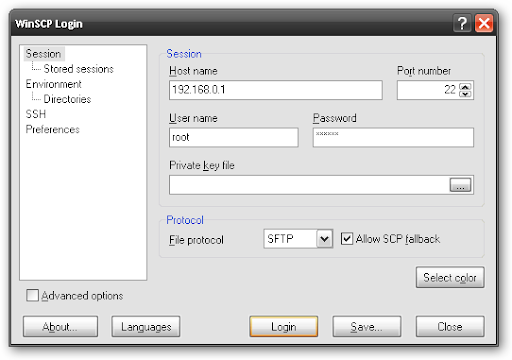
Task: Open the Languages dialog
Action: coord(146,327)
